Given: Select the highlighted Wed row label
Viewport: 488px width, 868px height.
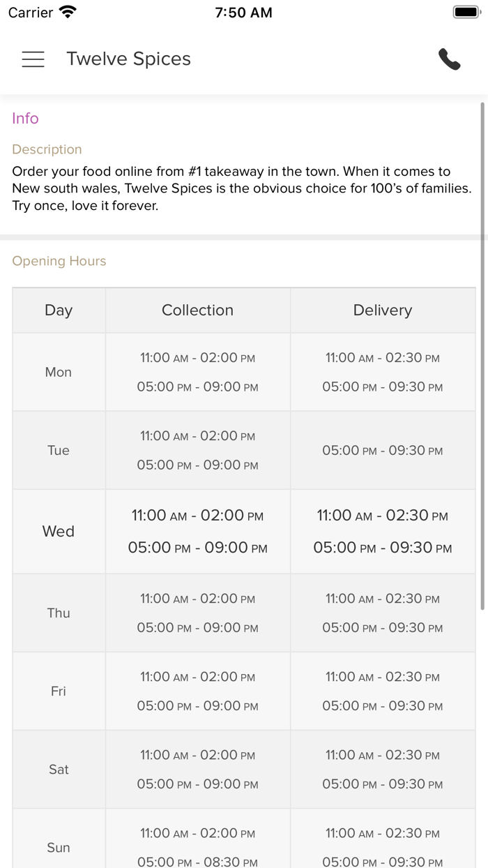Looking at the screenshot, I should 59,531.
